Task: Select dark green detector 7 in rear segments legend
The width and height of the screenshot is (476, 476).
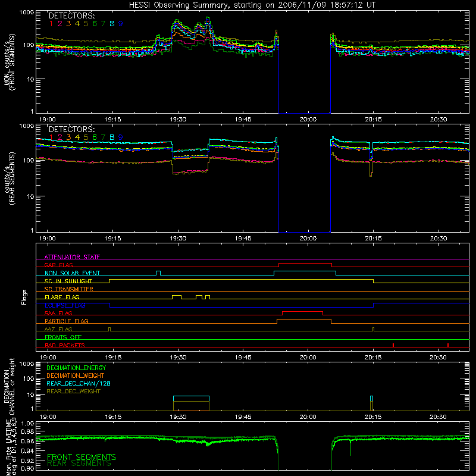Action: coord(103,137)
